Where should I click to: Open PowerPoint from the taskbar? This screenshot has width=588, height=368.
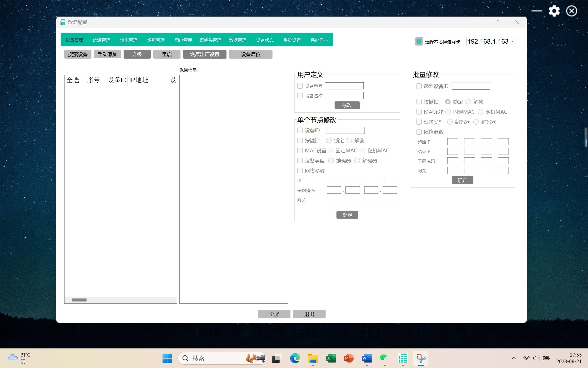click(x=348, y=358)
